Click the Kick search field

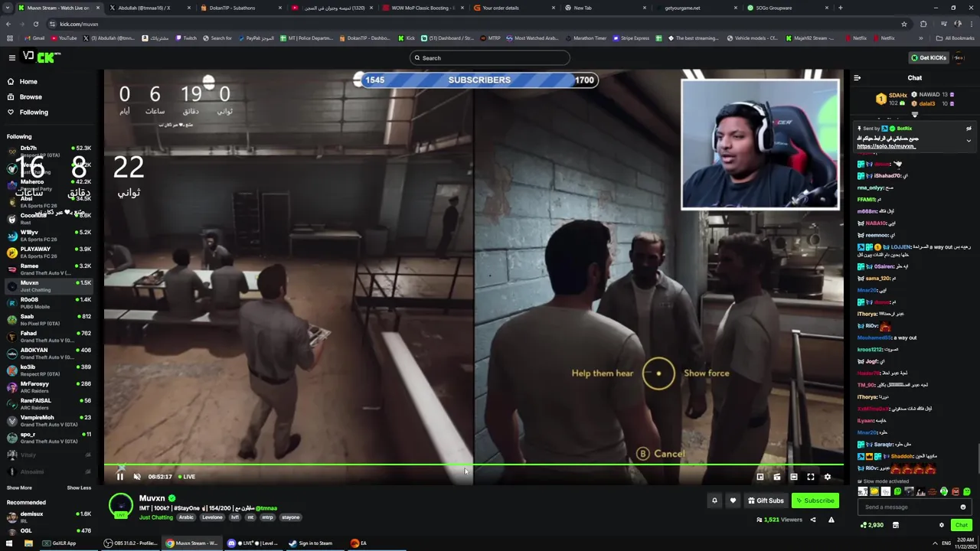[490, 57]
